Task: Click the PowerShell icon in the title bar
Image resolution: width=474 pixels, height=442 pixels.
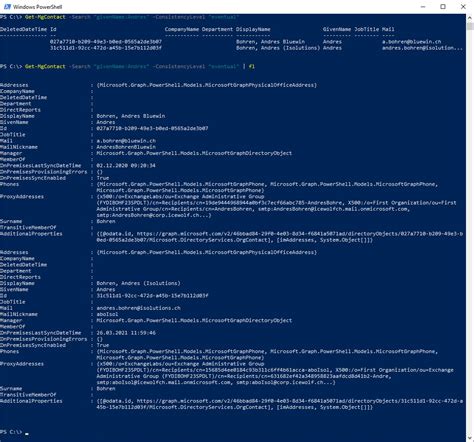Action: tap(7, 7)
